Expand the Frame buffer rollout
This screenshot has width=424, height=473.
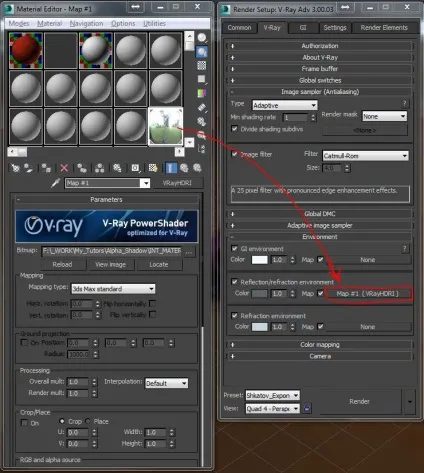320,69
